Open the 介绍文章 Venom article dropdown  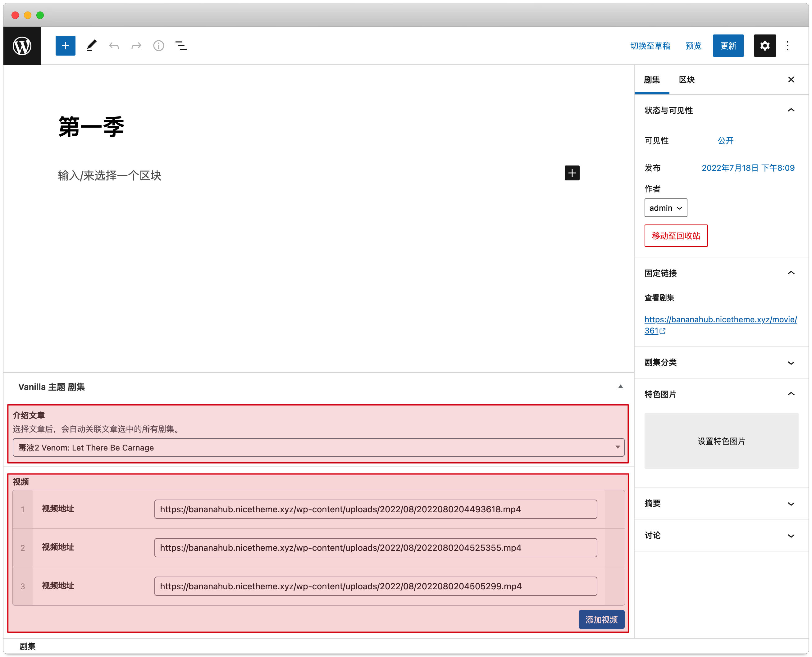318,448
